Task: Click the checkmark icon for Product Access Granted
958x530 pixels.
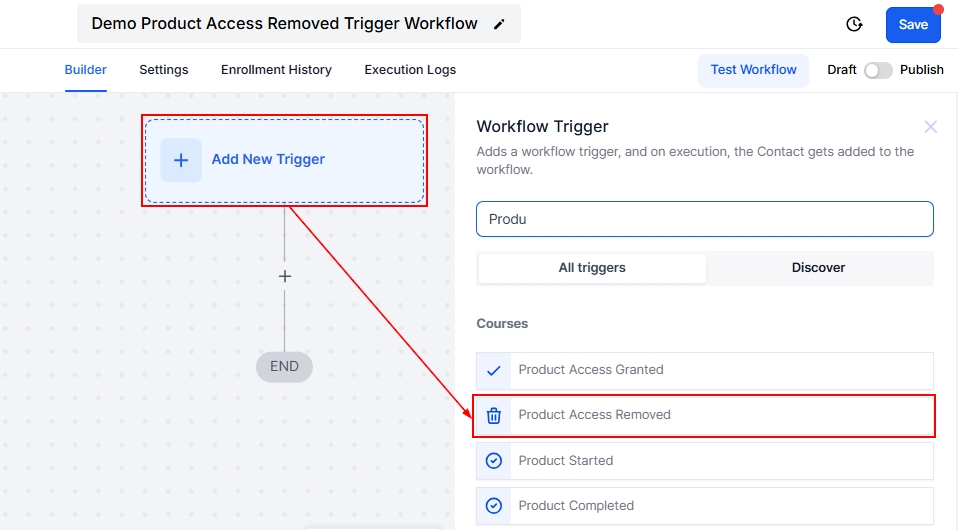Action: coord(493,370)
